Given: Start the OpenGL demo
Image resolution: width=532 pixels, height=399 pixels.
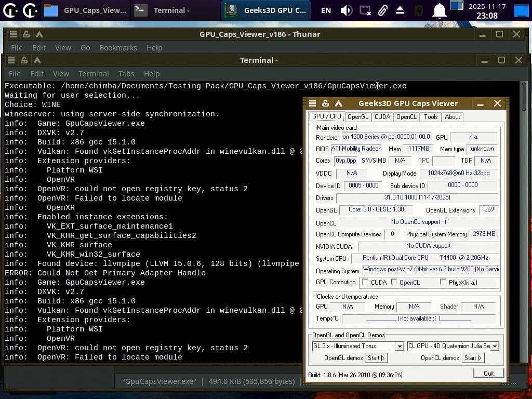Looking at the screenshot, I should click(x=376, y=358).
